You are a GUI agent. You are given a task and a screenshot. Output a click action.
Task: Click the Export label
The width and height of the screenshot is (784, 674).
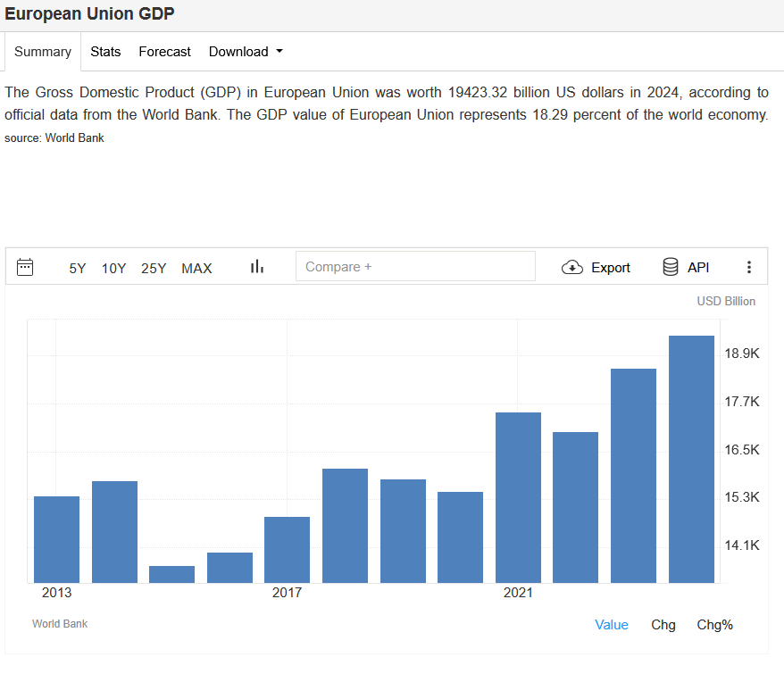point(611,268)
